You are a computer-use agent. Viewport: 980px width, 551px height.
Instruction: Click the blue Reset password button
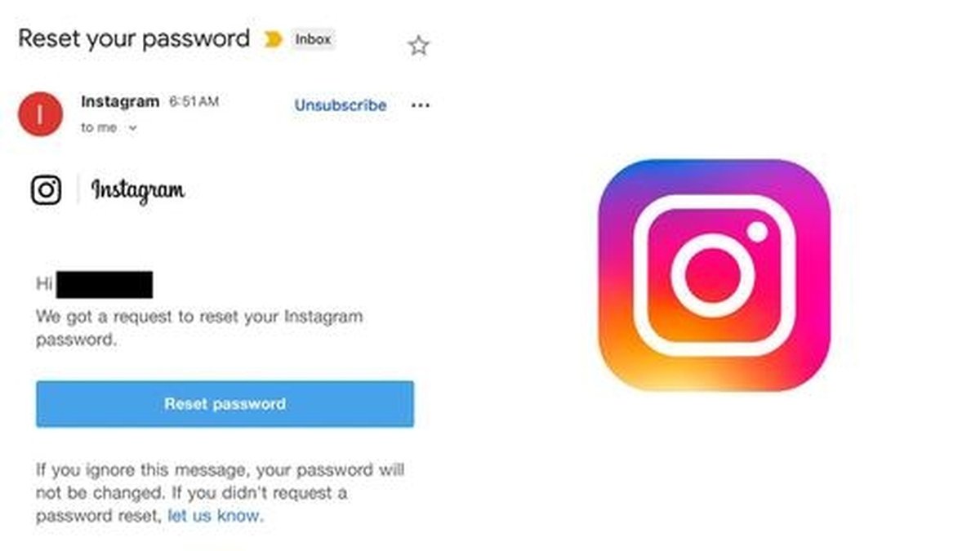pyautogui.click(x=225, y=403)
